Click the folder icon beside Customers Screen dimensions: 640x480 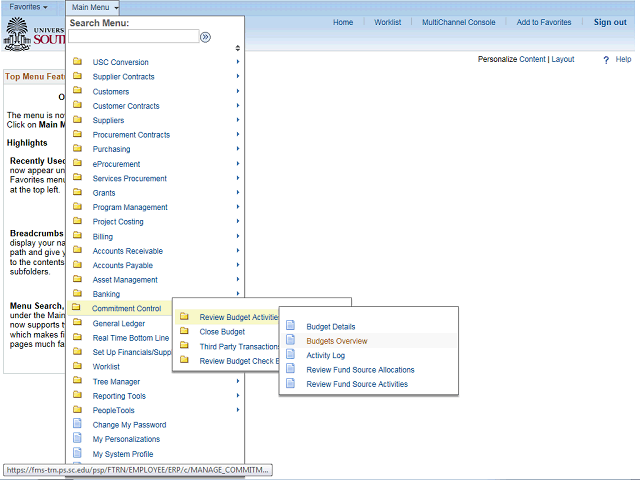pyautogui.click(x=77, y=91)
